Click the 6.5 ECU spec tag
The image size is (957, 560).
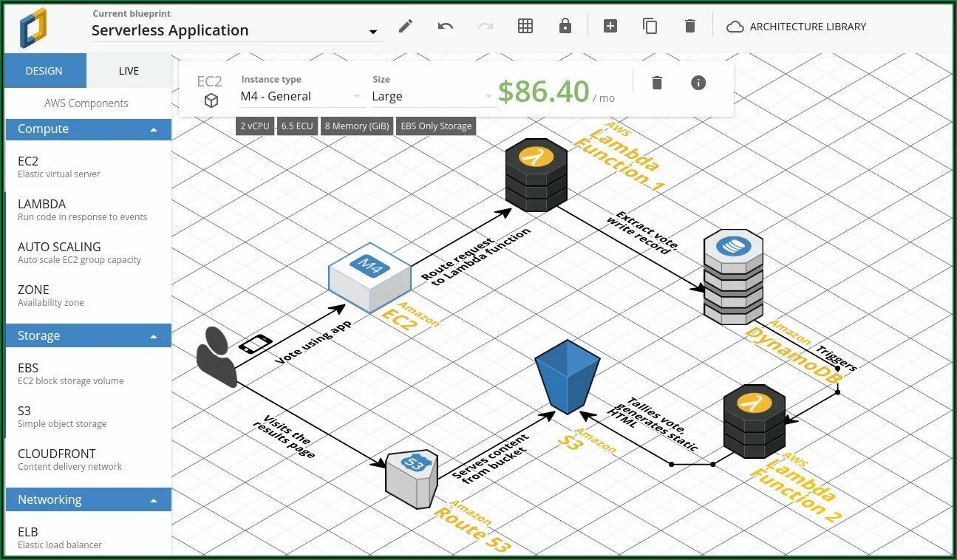[297, 126]
